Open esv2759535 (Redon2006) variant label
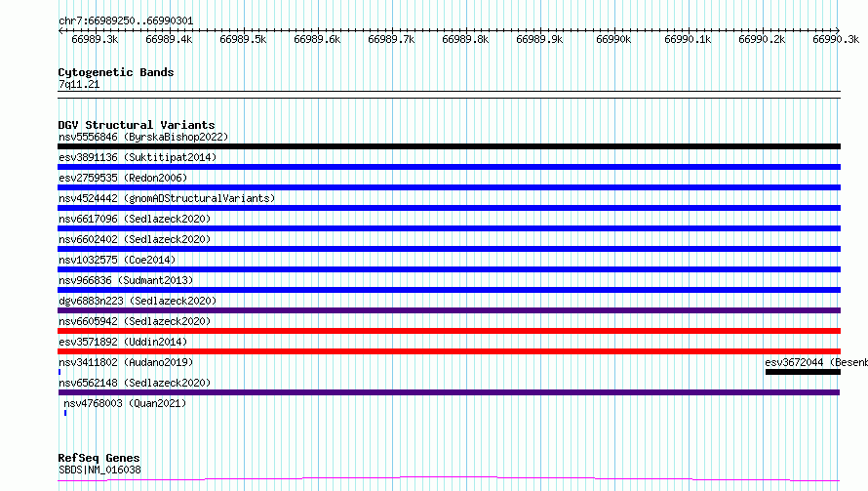Screen dimensions: 868x491 pos(123,178)
